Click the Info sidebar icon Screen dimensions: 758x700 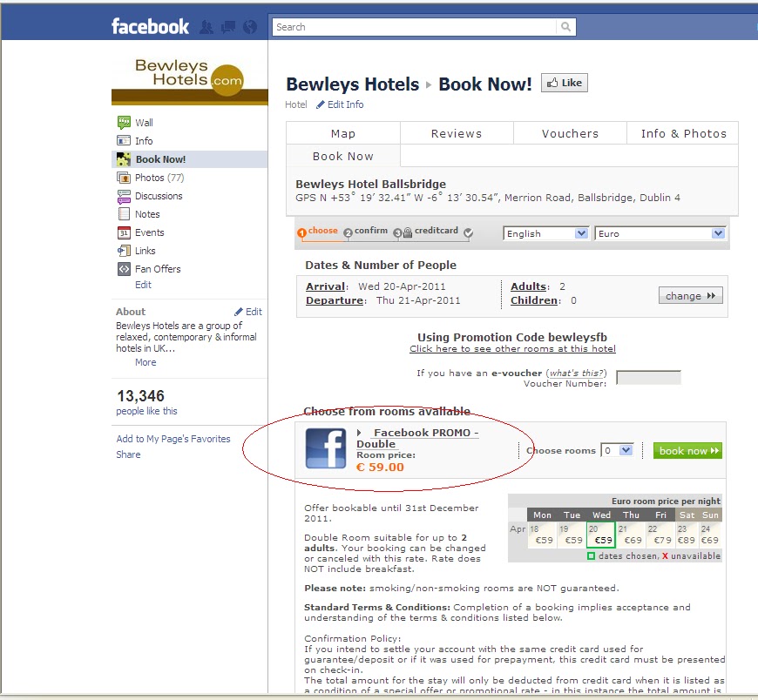tap(124, 140)
